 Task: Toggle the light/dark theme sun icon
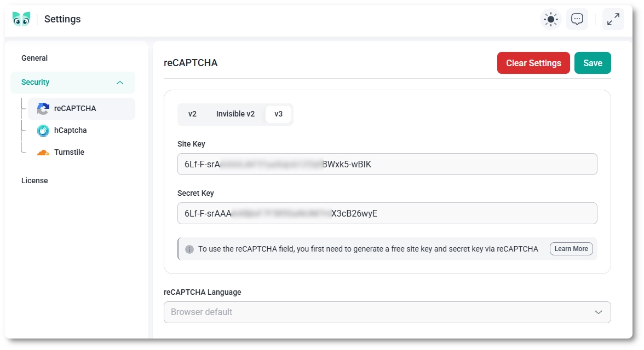[x=550, y=19]
